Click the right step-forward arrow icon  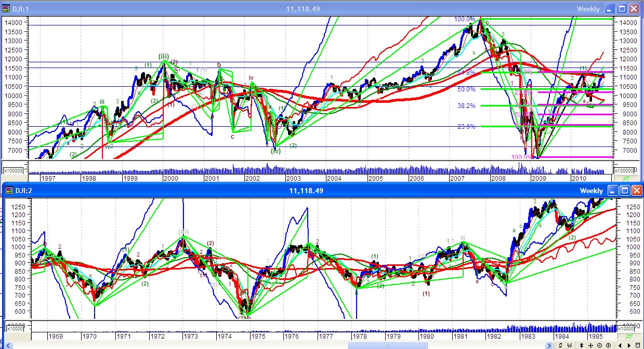pyautogui.click(x=629, y=345)
